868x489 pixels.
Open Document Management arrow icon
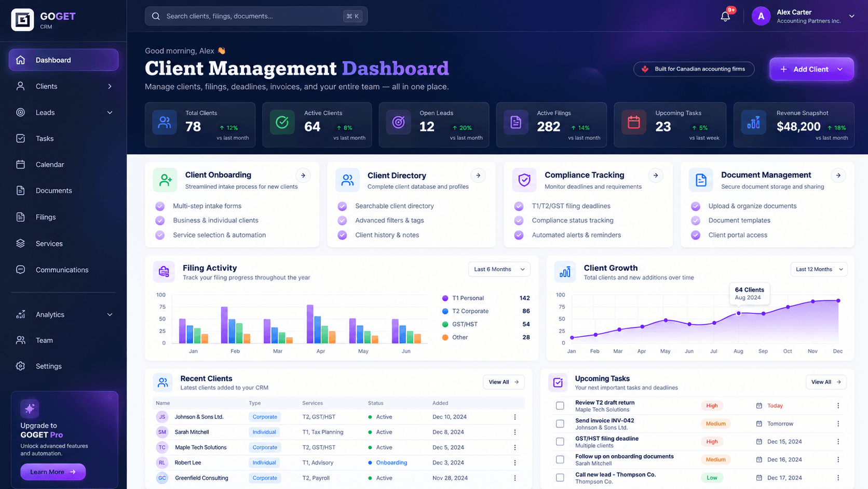[838, 176]
